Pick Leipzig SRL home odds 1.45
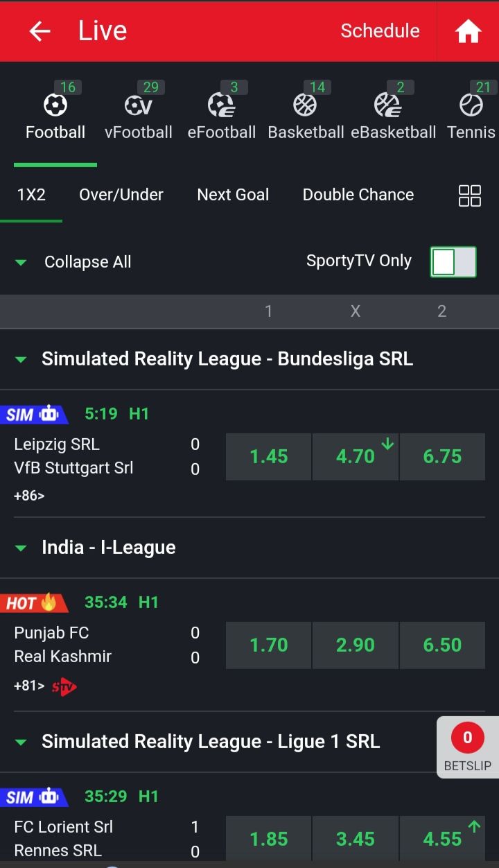Viewport: 499px width, 868px height. pyautogui.click(x=268, y=457)
